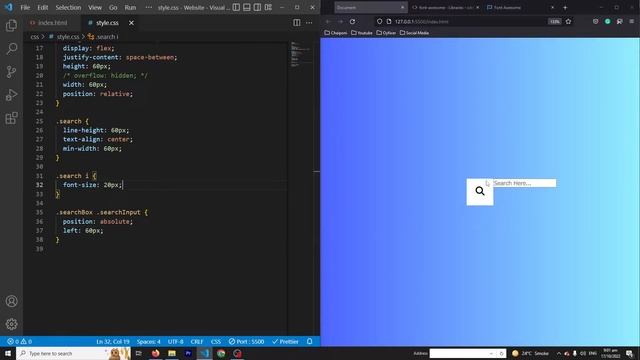
Task: Open the Go menu
Action: coord(113,7)
